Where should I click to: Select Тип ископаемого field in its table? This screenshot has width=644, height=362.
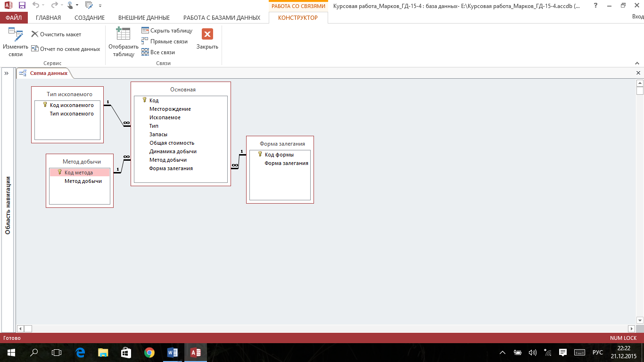[67, 114]
